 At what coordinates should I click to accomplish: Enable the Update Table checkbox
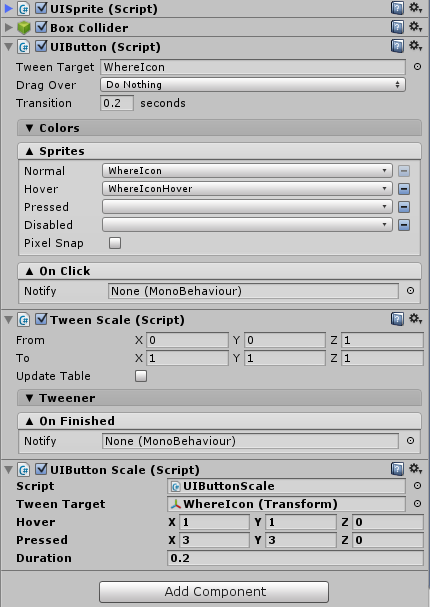tap(141, 376)
